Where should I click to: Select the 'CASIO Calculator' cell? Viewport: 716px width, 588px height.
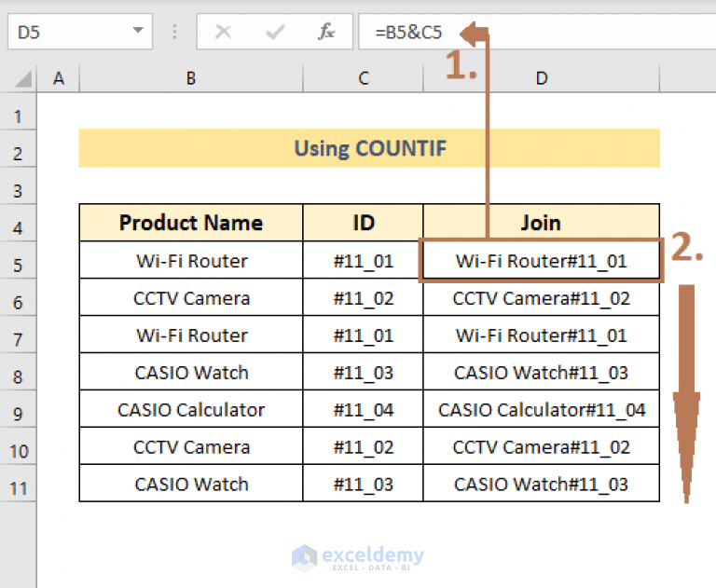coord(191,409)
